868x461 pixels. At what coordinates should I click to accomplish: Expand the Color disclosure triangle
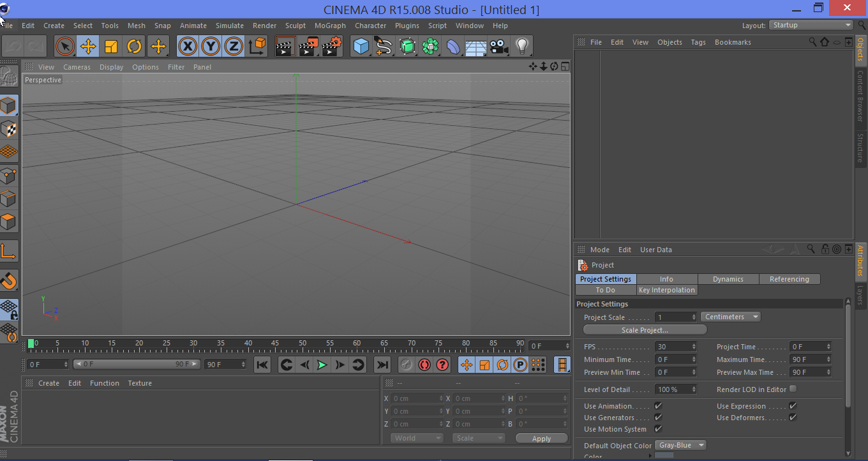coord(650,456)
